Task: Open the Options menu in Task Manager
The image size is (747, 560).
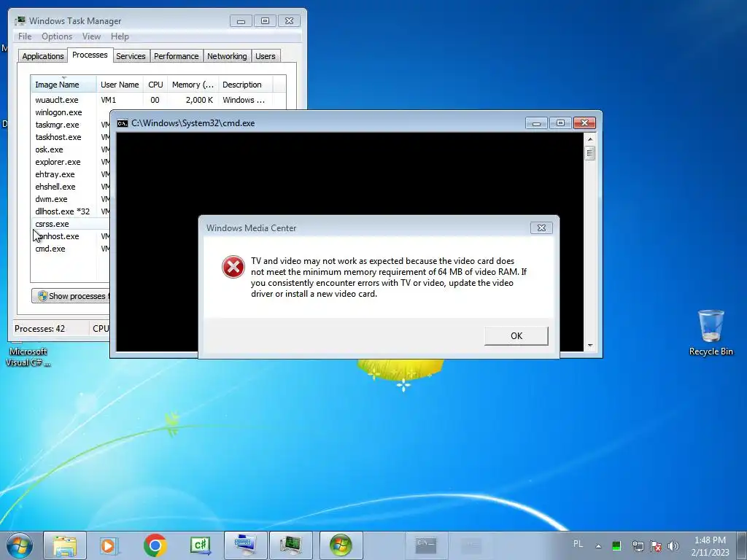Action: 57,36
